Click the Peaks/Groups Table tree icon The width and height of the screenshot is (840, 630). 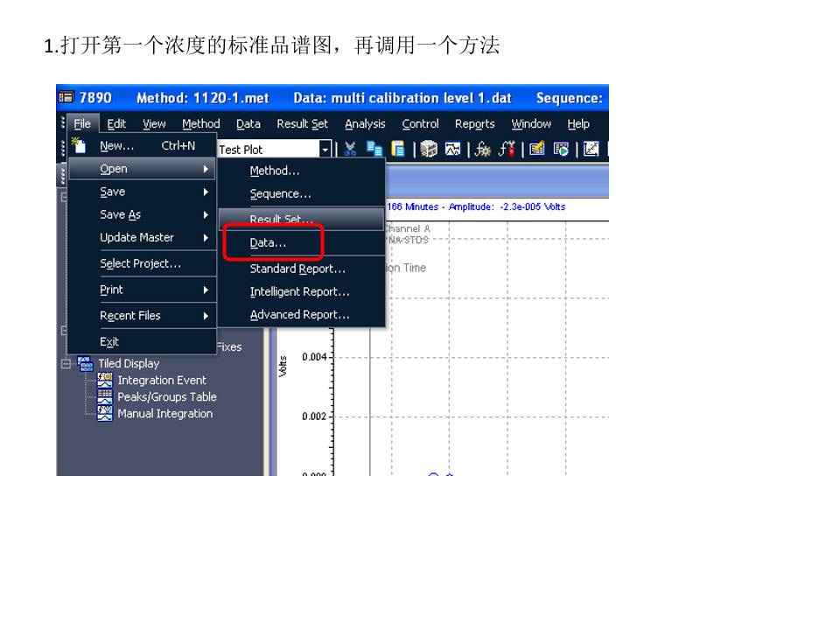tap(105, 397)
